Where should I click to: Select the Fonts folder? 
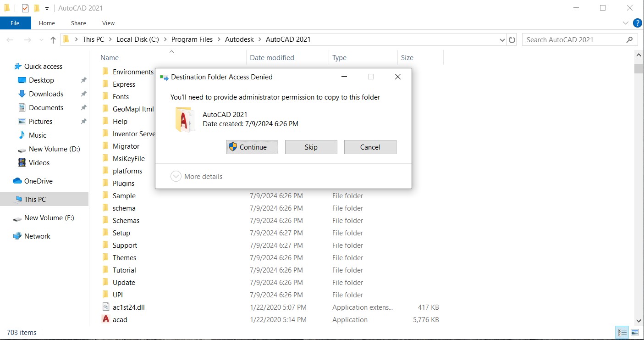tap(121, 97)
